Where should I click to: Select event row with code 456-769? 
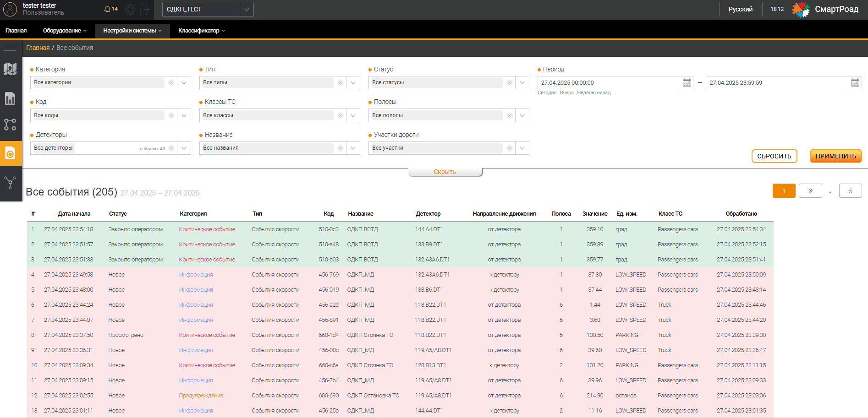tap(400, 275)
